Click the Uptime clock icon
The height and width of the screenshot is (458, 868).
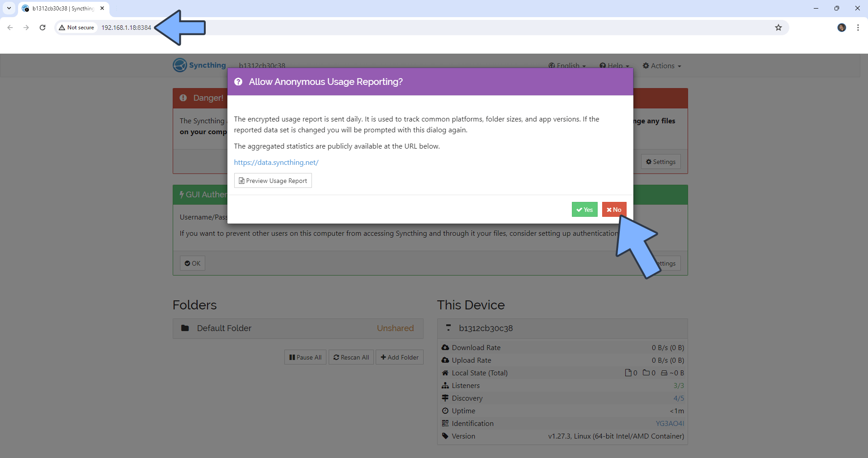point(445,411)
